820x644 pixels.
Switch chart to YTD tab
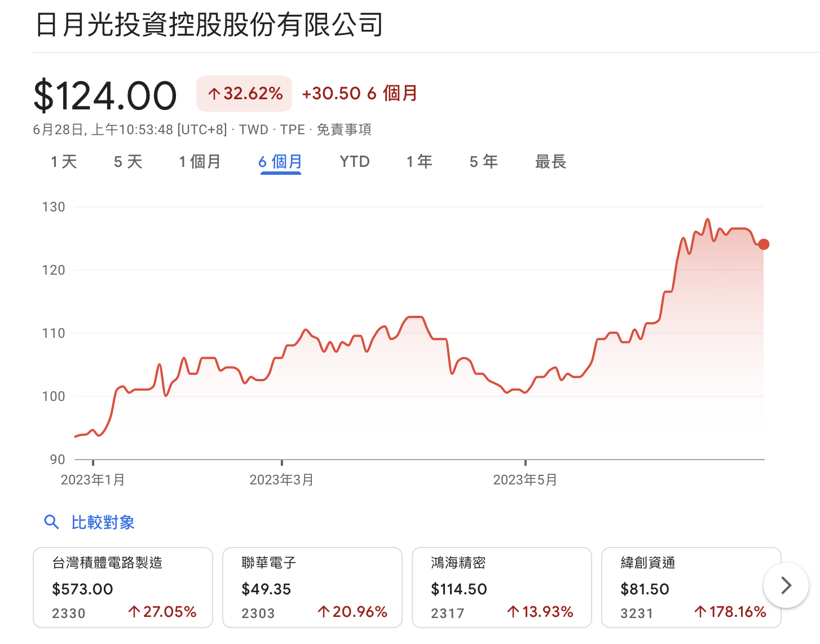(355, 162)
